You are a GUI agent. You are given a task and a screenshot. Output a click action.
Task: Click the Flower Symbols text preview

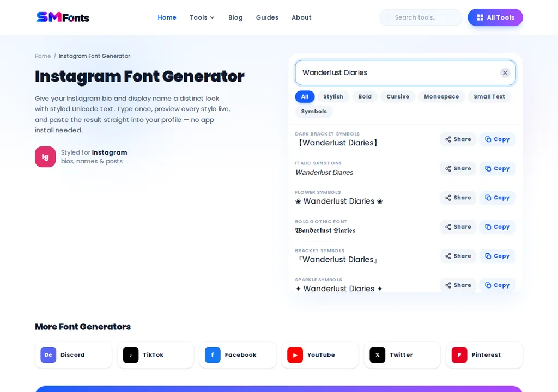click(x=339, y=201)
